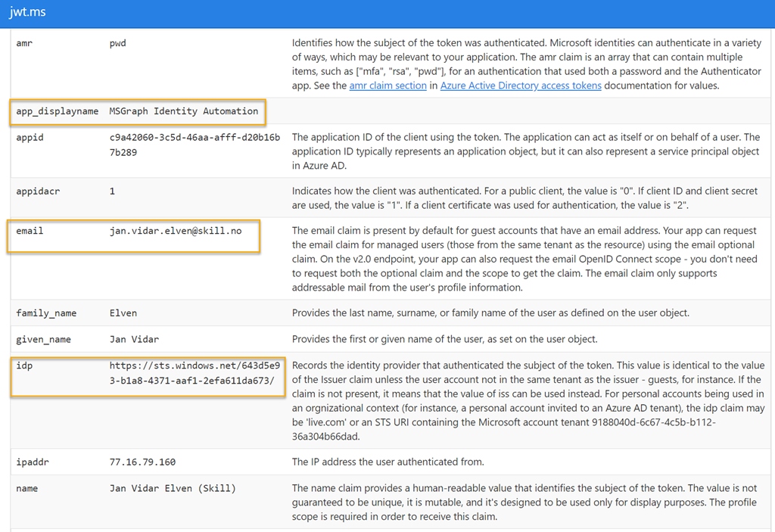Click the amr claim value pwd
The width and height of the screenshot is (775, 532).
coord(117,43)
